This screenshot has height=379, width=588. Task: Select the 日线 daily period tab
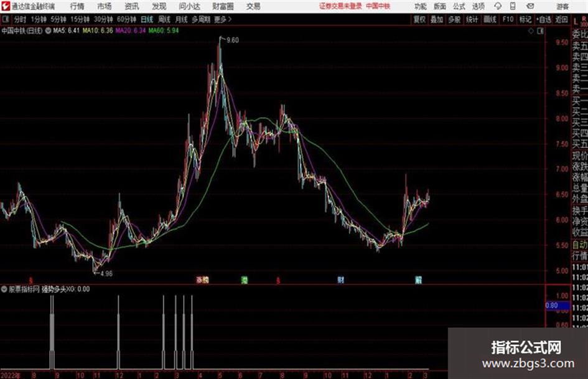[x=147, y=19]
